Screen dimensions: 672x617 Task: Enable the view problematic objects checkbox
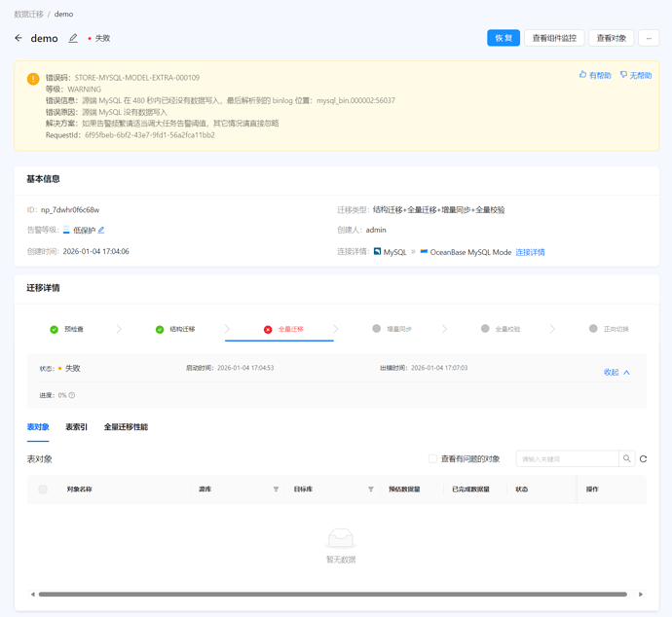433,458
